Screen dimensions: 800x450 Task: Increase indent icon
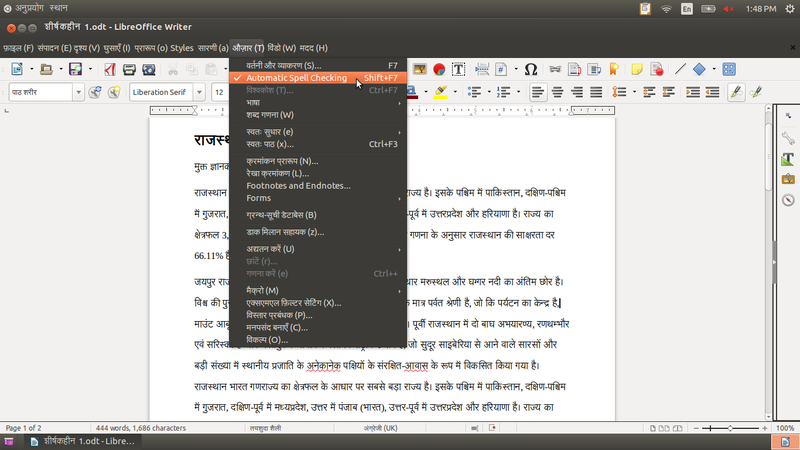[x=693, y=92]
